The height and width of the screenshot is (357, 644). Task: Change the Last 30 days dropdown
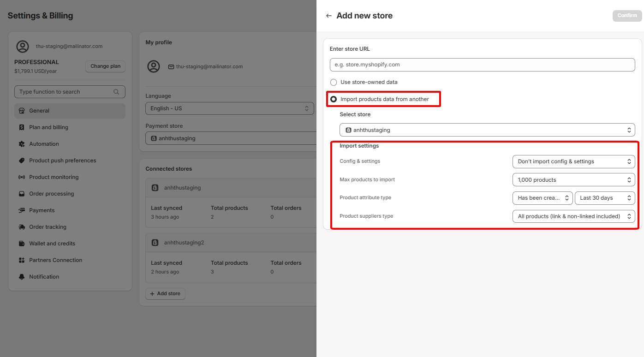pyautogui.click(x=604, y=198)
